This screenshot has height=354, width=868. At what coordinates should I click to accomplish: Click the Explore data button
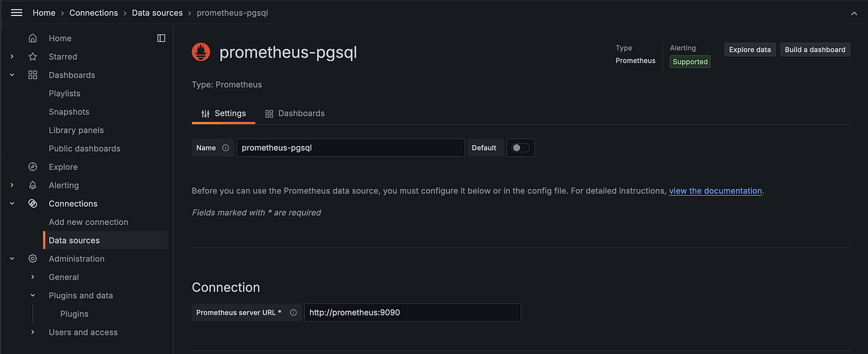click(x=750, y=50)
